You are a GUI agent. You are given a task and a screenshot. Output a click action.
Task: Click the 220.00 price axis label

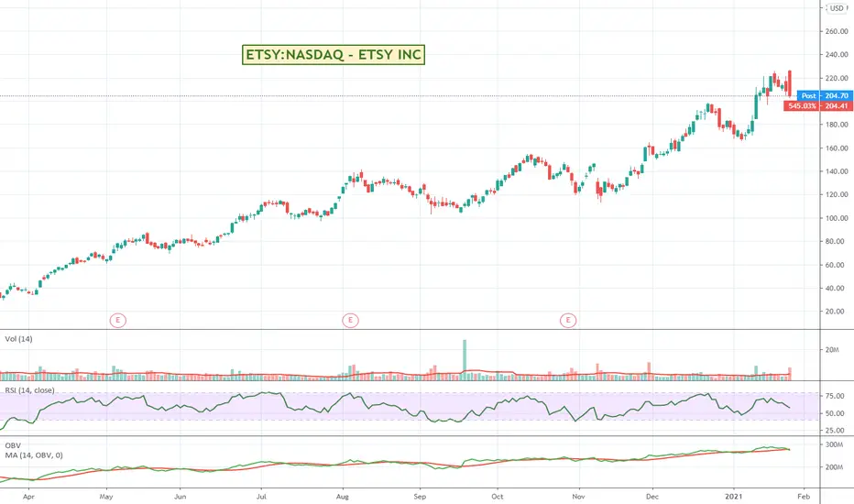837,78
